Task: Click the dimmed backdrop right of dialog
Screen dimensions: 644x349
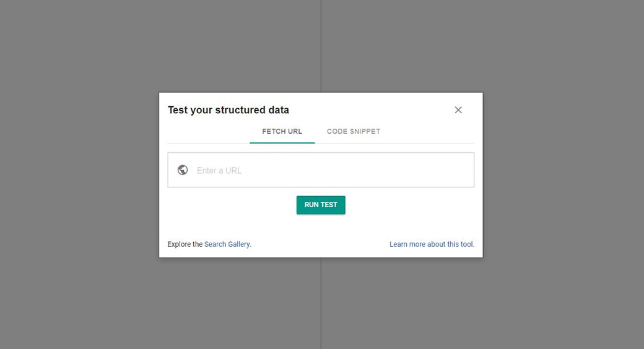Action: click(x=563, y=174)
